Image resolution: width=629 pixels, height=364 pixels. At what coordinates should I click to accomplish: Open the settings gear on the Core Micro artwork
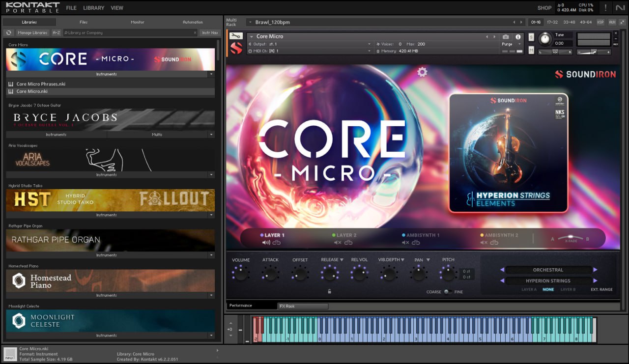(x=422, y=72)
